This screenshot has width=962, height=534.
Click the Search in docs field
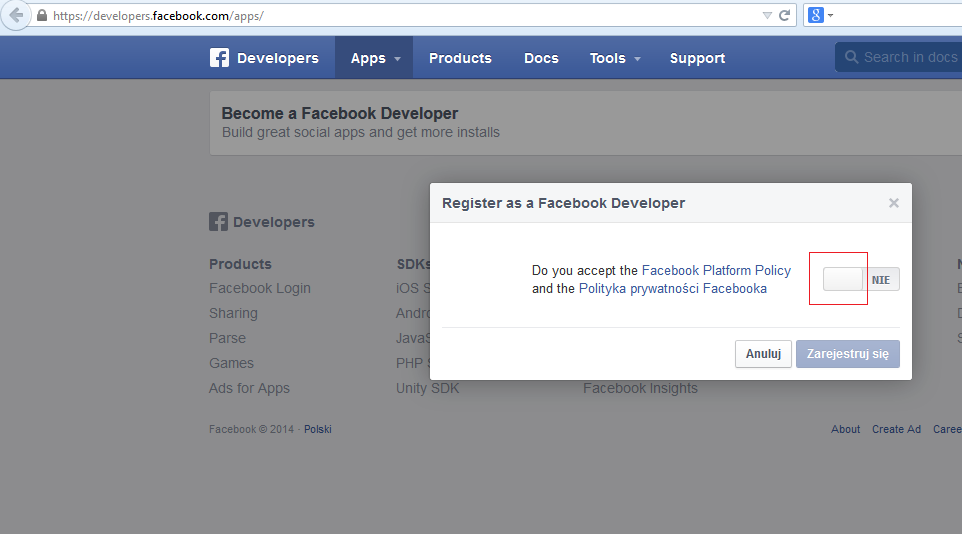(898, 57)
